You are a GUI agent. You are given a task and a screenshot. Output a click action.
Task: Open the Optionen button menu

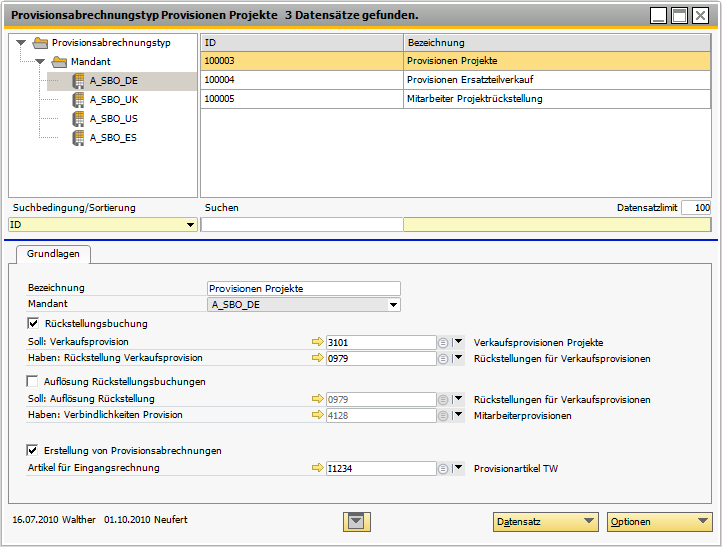point(659,521)
